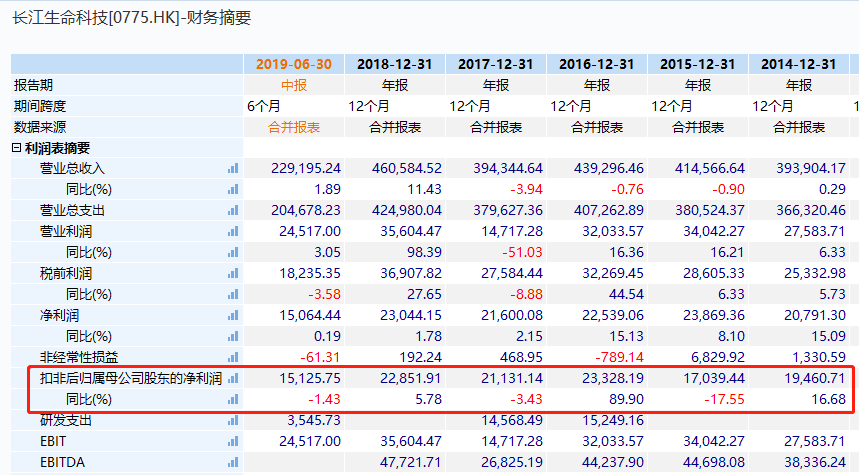
Task: Select the 数据来源 row label
Action: pos(40,127)
